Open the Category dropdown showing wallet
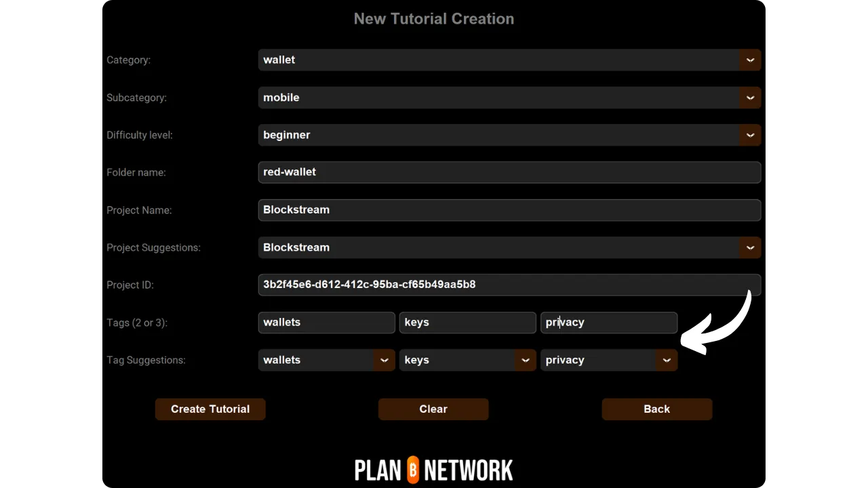Screen dimensions: 868x488 (509, 60)
